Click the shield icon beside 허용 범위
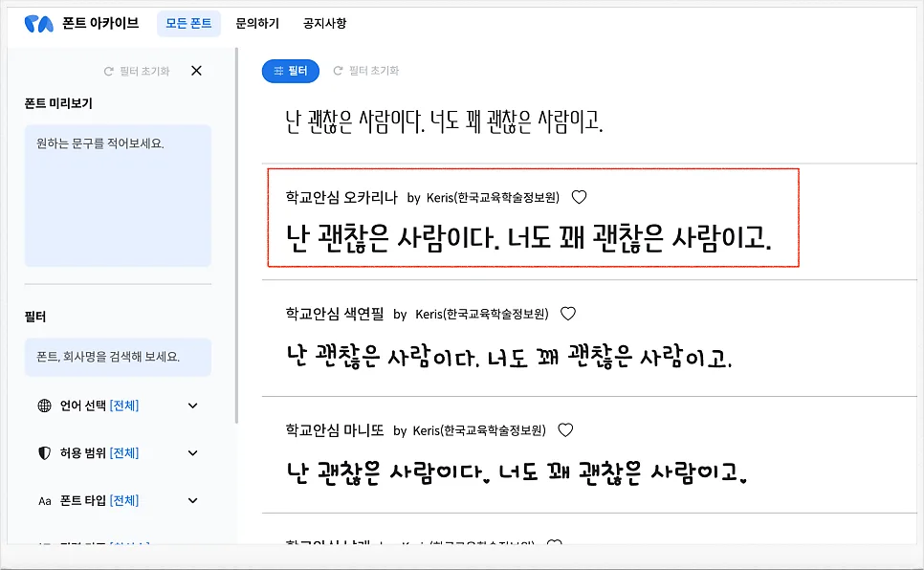The width and height of the screenshot is (924, 570). point(44,453)
